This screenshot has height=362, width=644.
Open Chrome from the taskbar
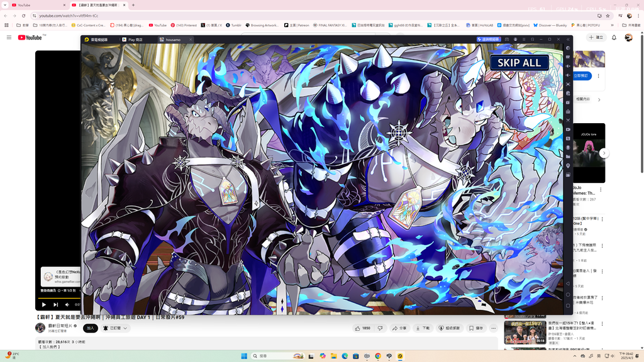coord(378,356)
